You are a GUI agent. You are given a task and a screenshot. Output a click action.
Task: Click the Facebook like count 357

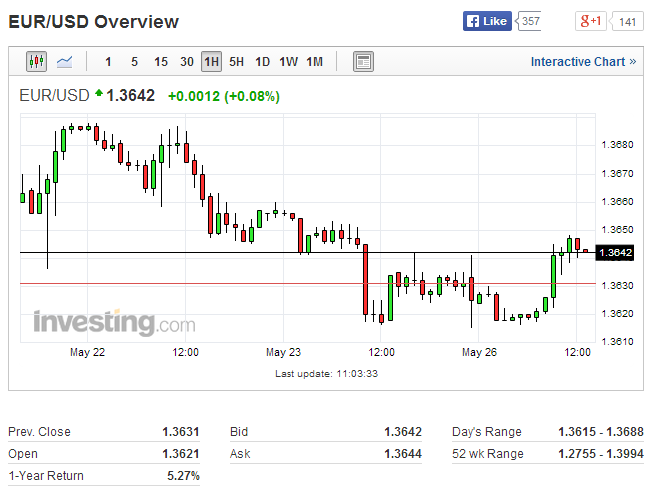click(530, 21)
